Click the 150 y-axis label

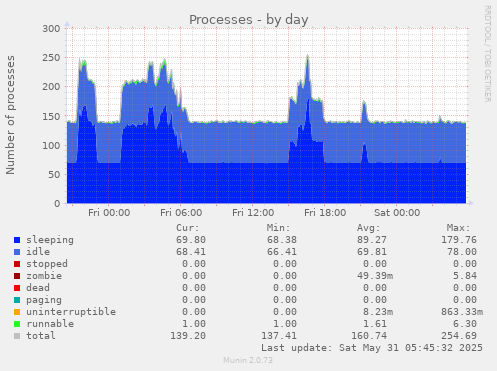pyautogui.click(x=51, y=116)
